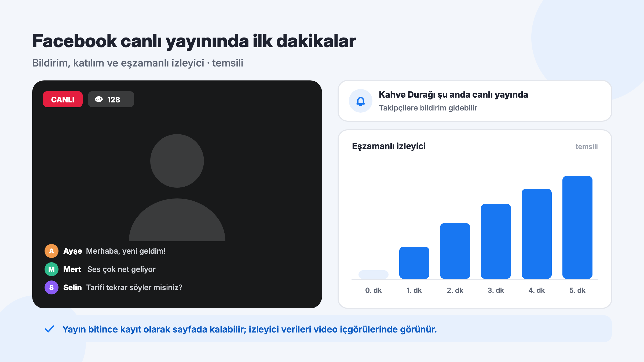Click the '4. dk' axis label

537,290
